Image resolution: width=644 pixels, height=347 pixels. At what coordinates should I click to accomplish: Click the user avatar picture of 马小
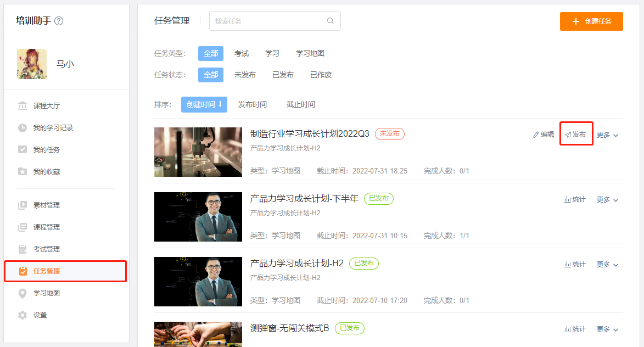click(32, 64)
